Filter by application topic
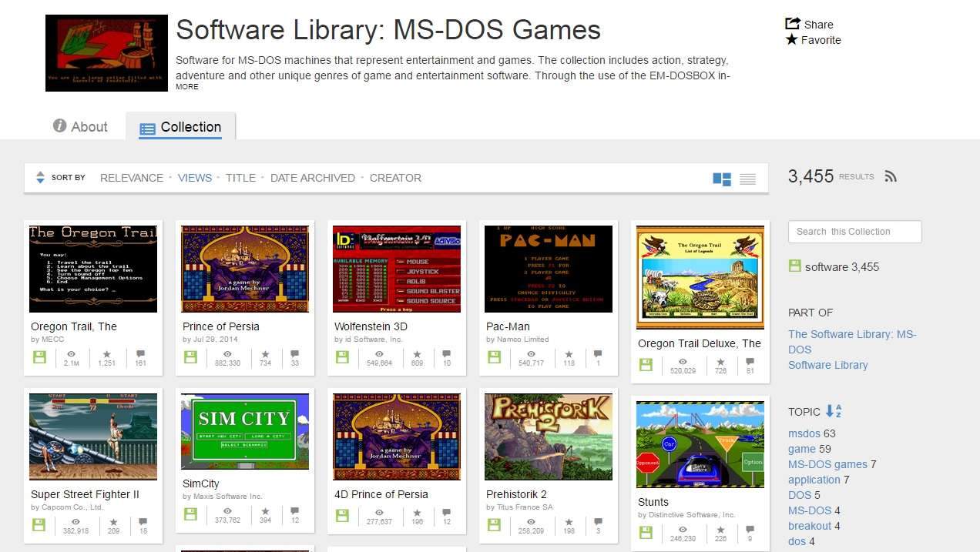This screenshot has width=980, height=552. [814, 480]
